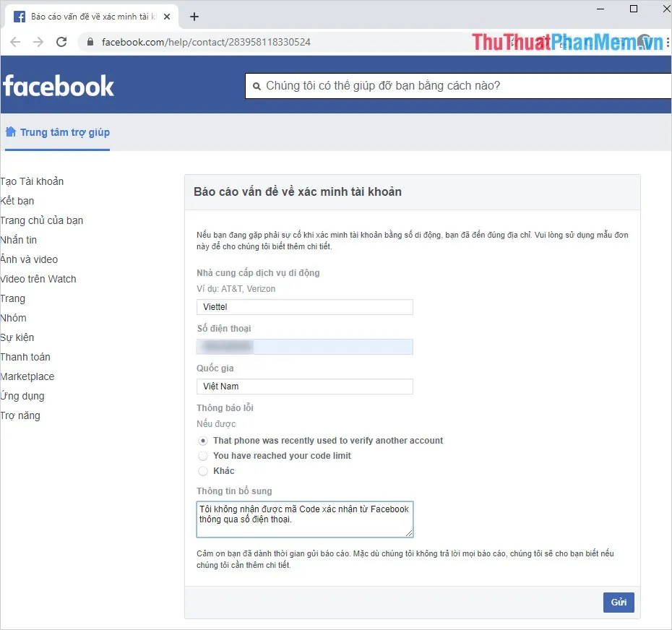
Task: Open the browser's three-dot menu
Action: coord(666,42)
